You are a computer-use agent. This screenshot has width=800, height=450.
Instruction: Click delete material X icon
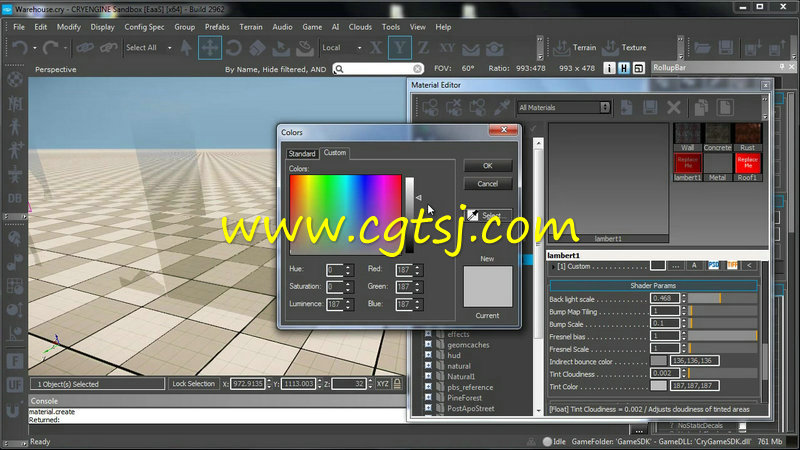coord(673,107)
